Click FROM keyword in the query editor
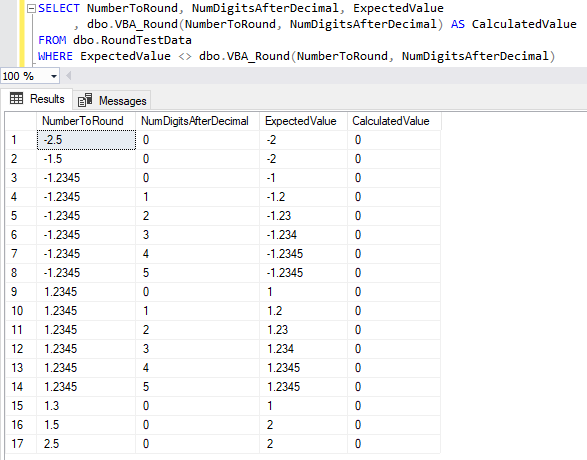The width and height of the screenshot is (587, 460). coord(52,40)
